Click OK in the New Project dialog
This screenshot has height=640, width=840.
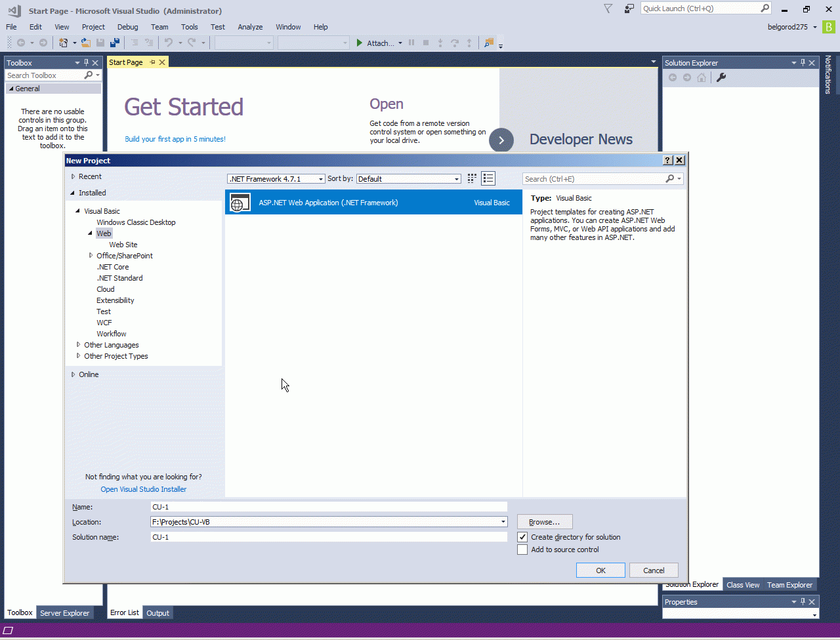[600, 570]
